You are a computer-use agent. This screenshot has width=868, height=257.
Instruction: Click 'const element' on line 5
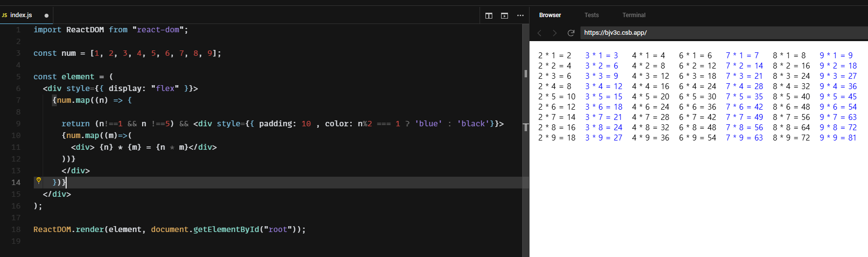point(64,77)
